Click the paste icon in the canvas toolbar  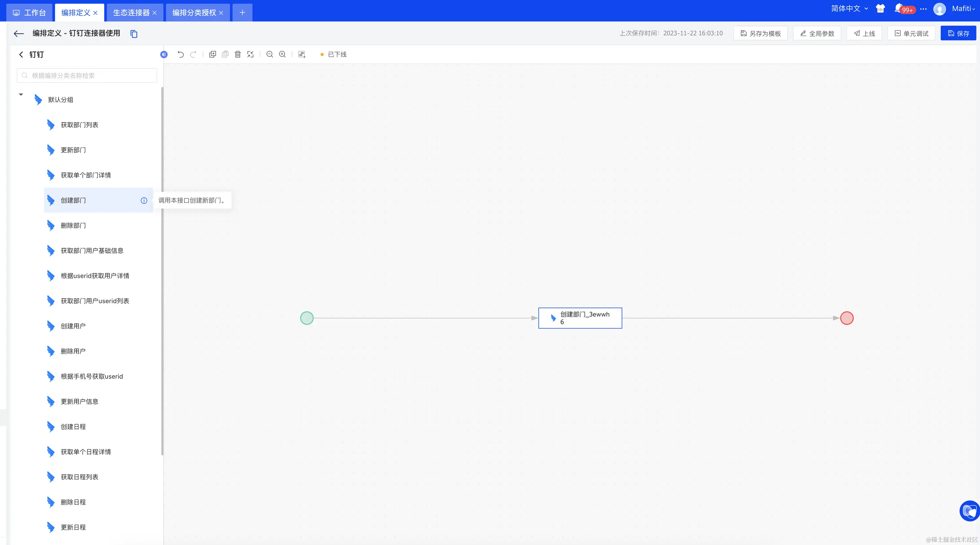[225, 54]
